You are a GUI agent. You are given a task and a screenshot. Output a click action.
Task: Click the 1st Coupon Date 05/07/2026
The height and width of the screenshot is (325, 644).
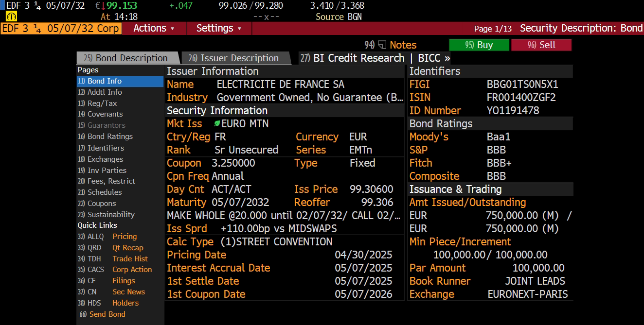363,294
